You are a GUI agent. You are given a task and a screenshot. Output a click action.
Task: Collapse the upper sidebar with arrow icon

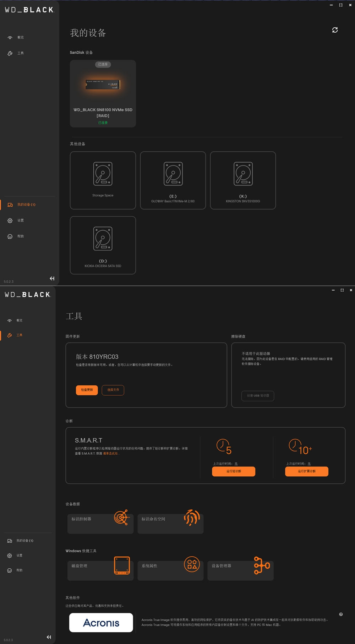pyautogui.click(x=52, y=278)
